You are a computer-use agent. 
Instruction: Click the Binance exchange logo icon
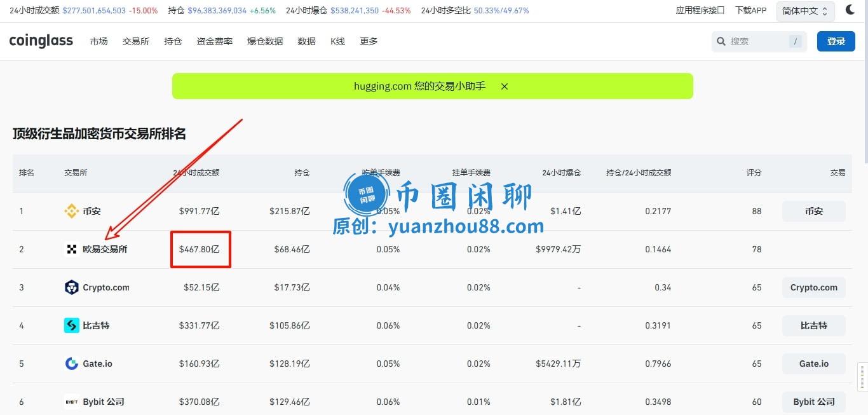pos(72,212)
